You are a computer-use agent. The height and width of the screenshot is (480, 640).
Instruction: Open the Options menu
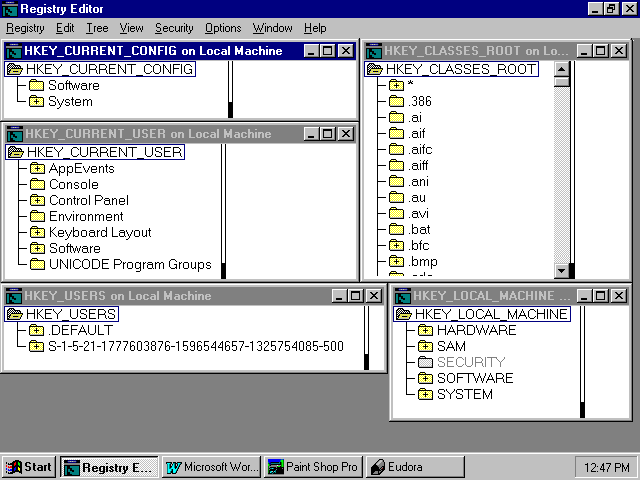click(223, 28)
